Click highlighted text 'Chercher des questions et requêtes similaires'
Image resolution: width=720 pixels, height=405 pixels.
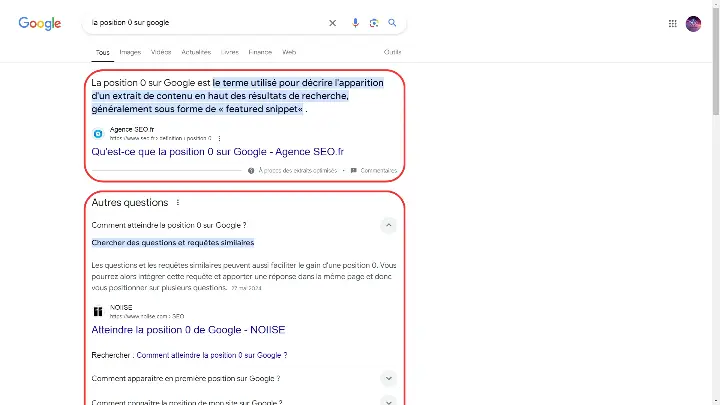173,242
